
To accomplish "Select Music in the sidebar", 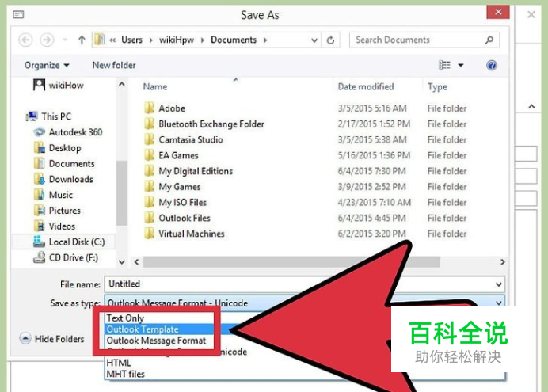I will [x=54, y=195].
